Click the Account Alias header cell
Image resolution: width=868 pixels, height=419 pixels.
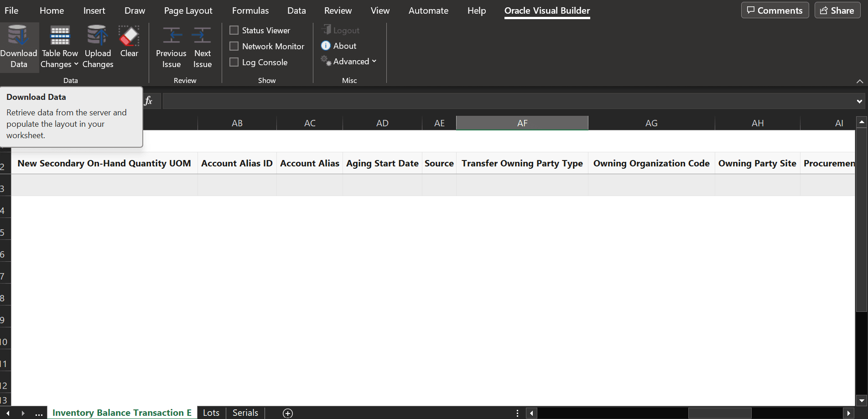[310, 163]
